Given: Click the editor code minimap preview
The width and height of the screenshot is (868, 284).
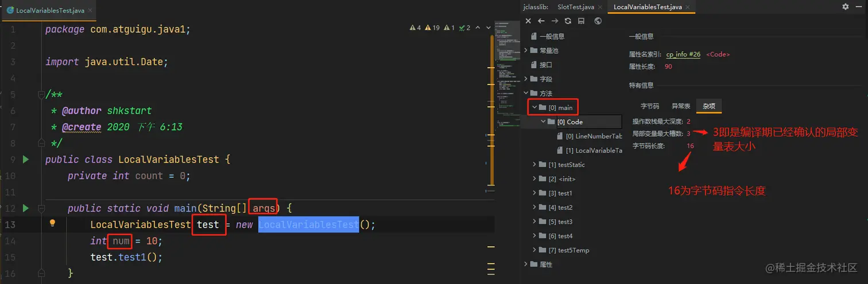Looking at the screenshot, I should point(507,75).
